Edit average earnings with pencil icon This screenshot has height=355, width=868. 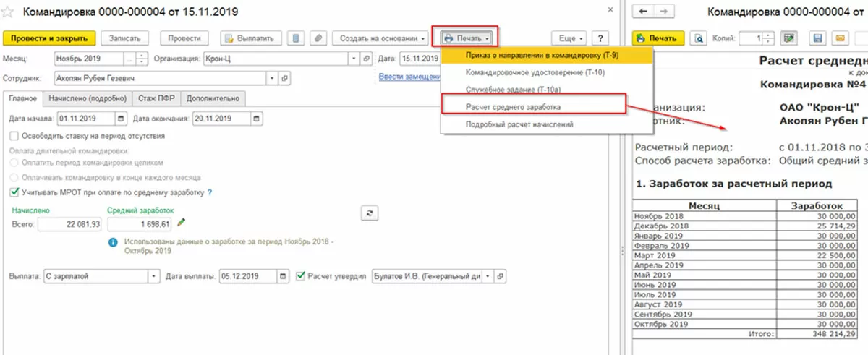point(182,222)
